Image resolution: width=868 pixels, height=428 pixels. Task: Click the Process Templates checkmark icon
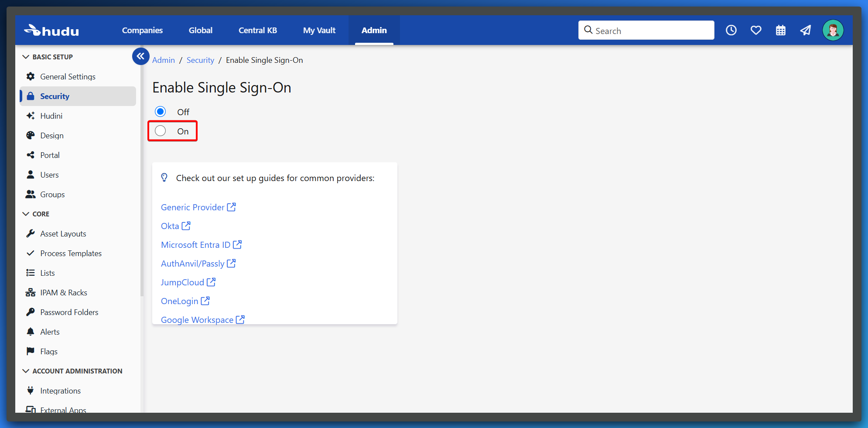pyautogui.click(x=31, y=253)
